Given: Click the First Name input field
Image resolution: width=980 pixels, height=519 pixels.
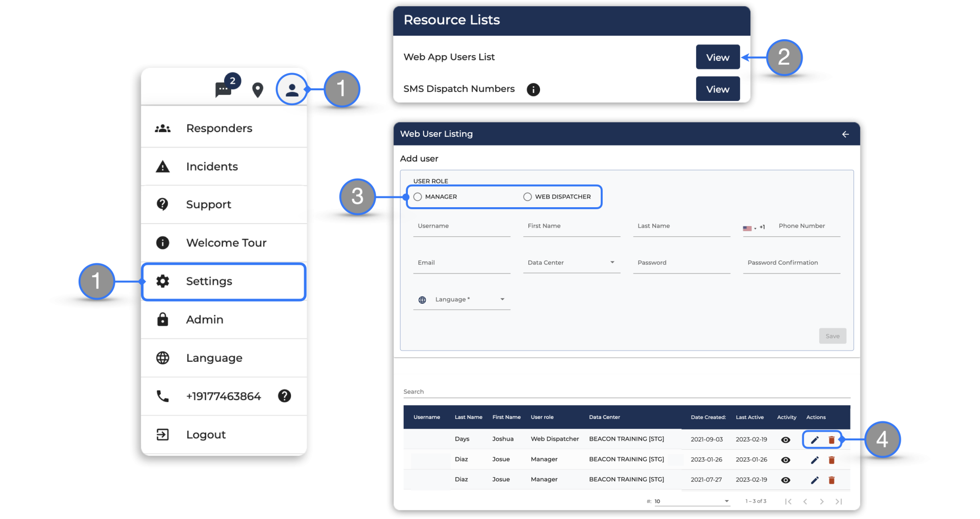Looking at the screenshot, I should pyautogui.click(x=572, y=227).
